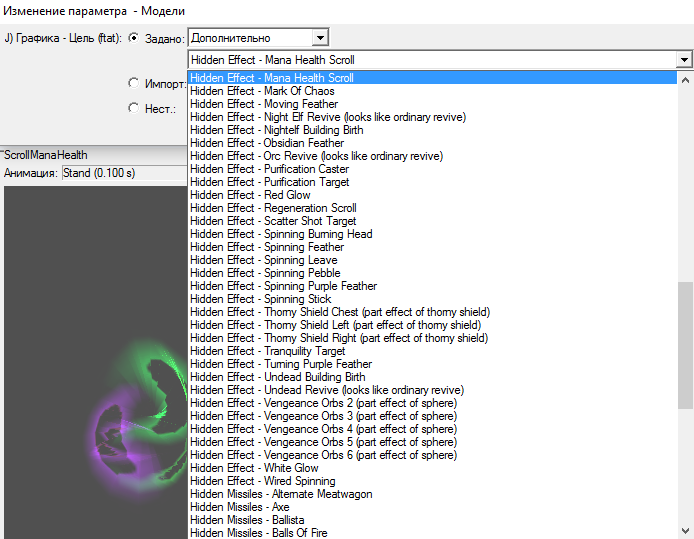Viewport: 694px width, 539px height.
Task: Click the ScrollManaHealth model preview
Action: tap(96, 362)
